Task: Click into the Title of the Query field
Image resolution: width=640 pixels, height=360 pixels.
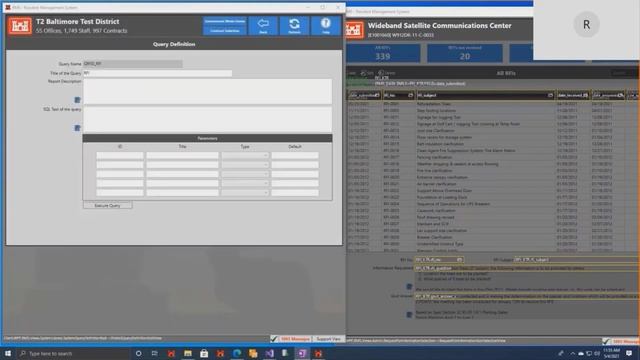Action: (158, 73)
